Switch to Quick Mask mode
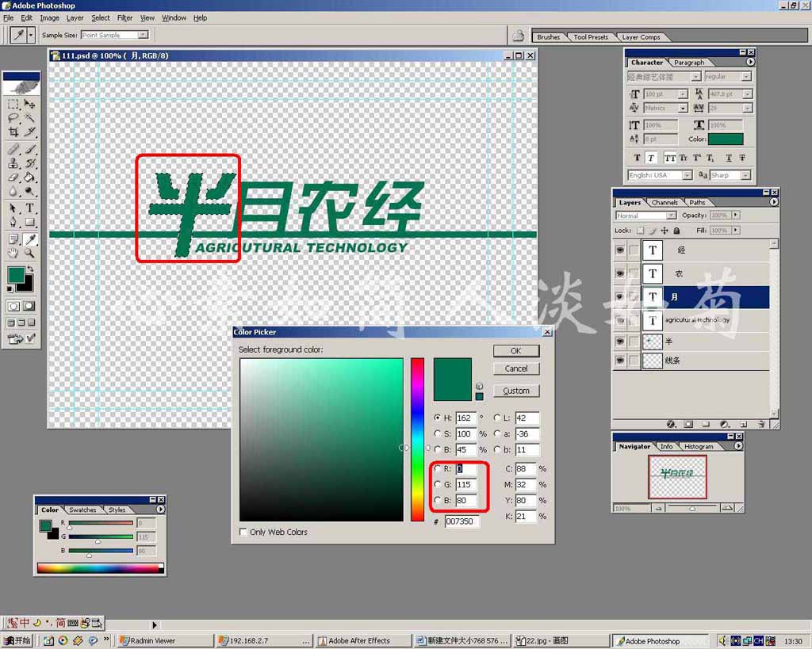 click(29, 306)
